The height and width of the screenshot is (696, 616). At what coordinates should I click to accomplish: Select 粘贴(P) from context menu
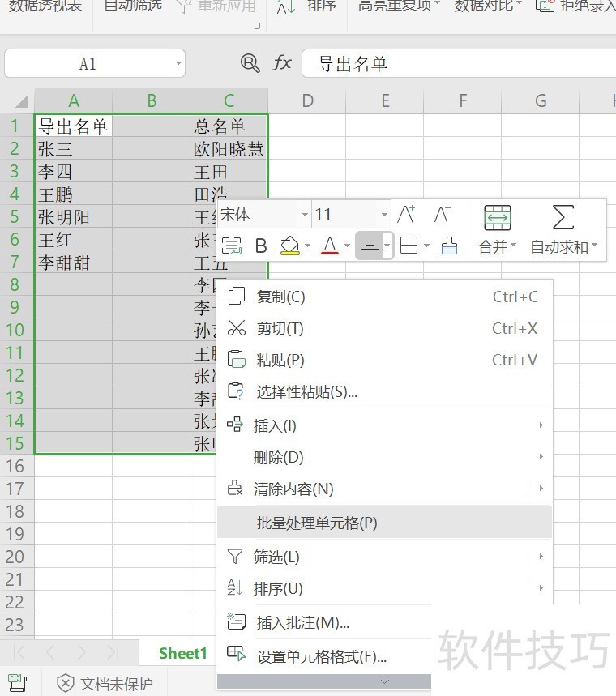(x=385, y=360)
